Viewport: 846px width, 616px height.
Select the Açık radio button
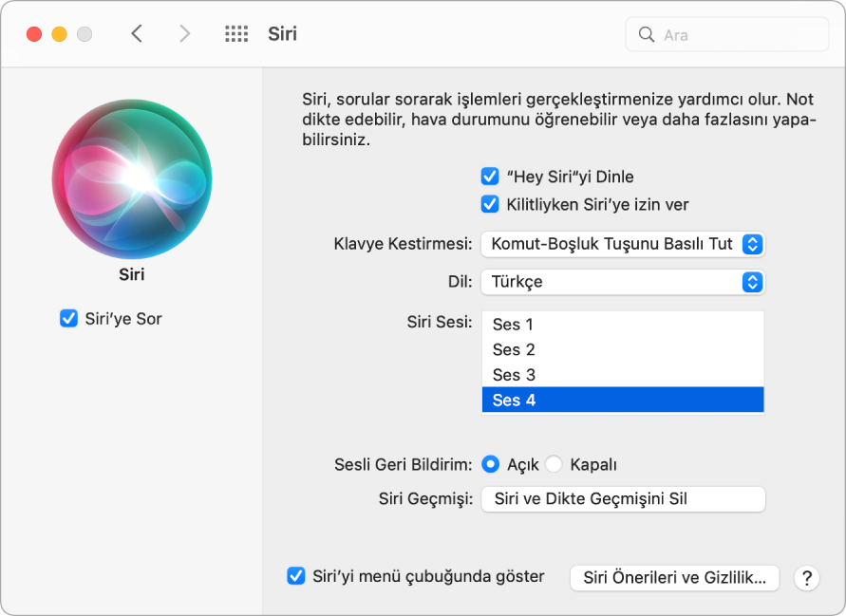(x=491, y=464)
